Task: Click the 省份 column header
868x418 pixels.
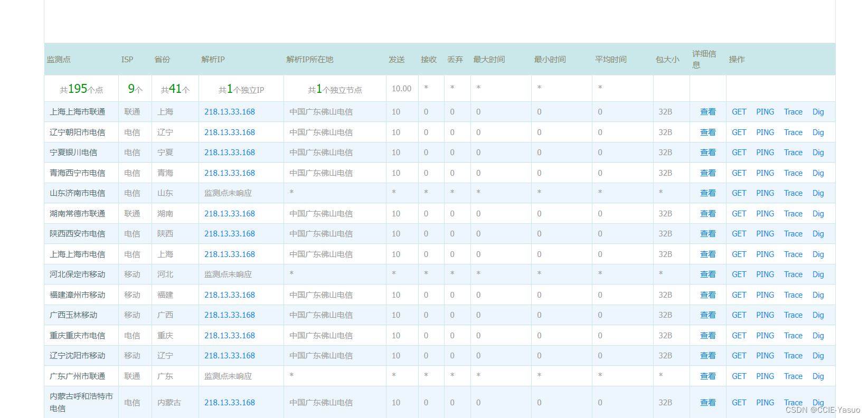Action: point(162,60)
